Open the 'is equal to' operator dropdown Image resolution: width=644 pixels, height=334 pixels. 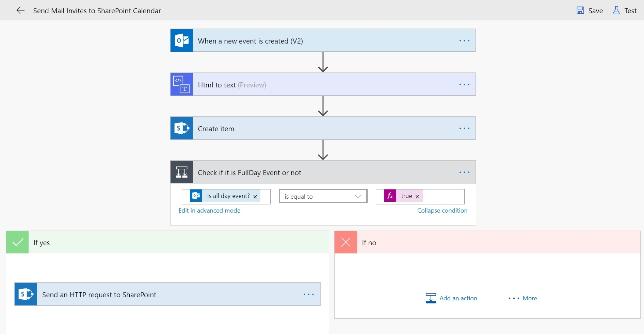click(x=323, y=196)
